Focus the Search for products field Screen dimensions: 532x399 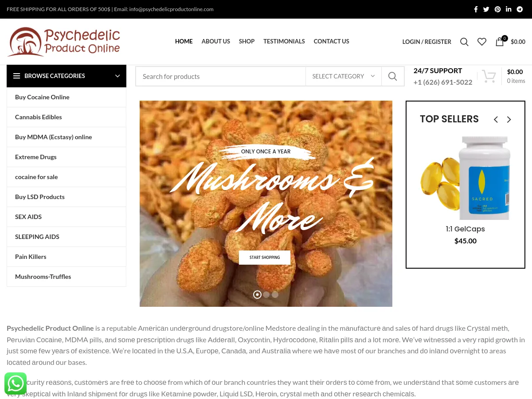pyautogui.click(x=221, y=76)
